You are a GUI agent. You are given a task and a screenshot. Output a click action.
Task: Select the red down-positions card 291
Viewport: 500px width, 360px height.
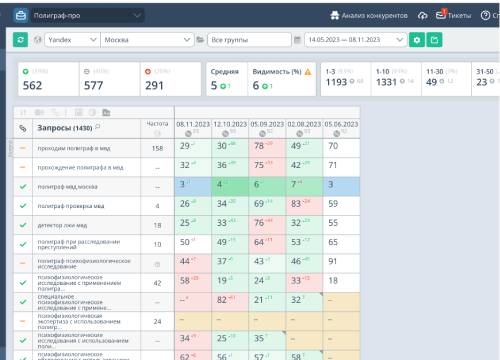coord(171,79)
